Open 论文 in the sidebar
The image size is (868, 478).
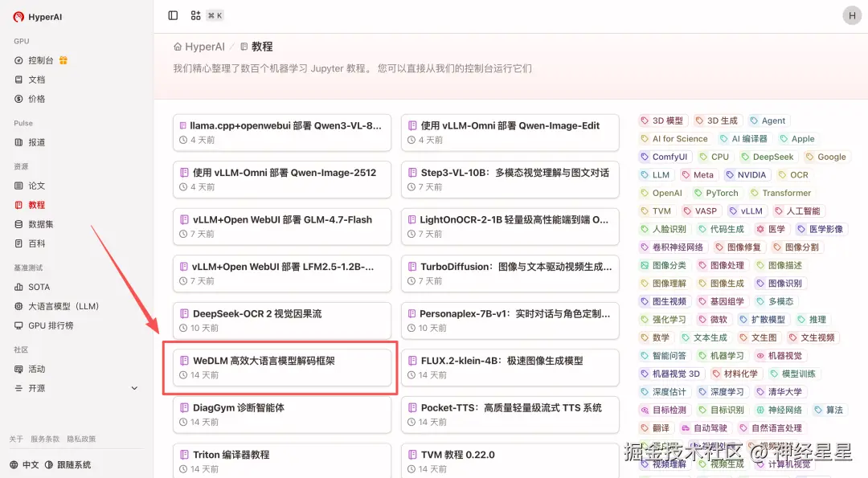tap(30, 186)
